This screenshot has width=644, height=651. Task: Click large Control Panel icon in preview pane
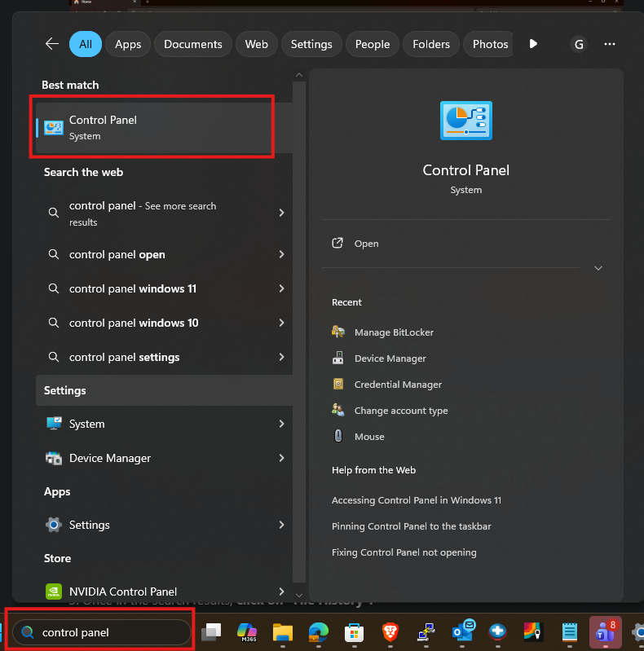tap(465, 121)
